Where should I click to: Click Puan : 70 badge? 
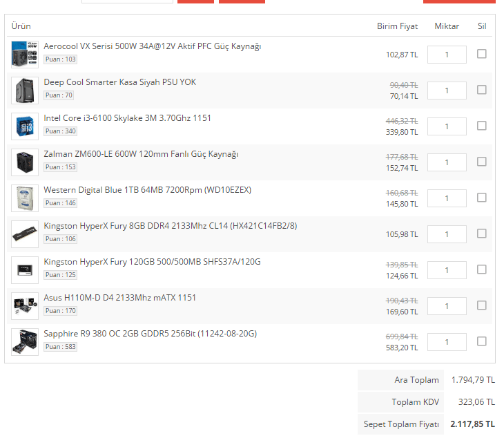59,95
